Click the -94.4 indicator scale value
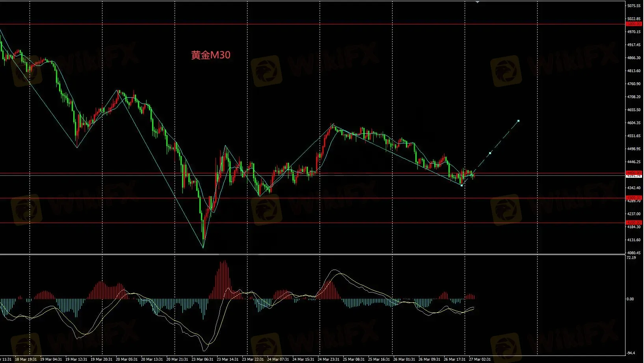Viewport: 644px width, 363px height. pos(631,353)
